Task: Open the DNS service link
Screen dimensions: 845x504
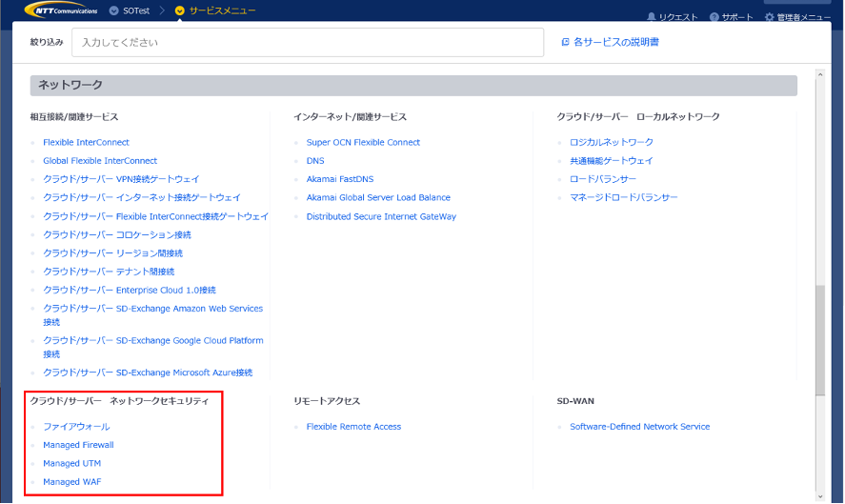Action: tap(315, 161)
